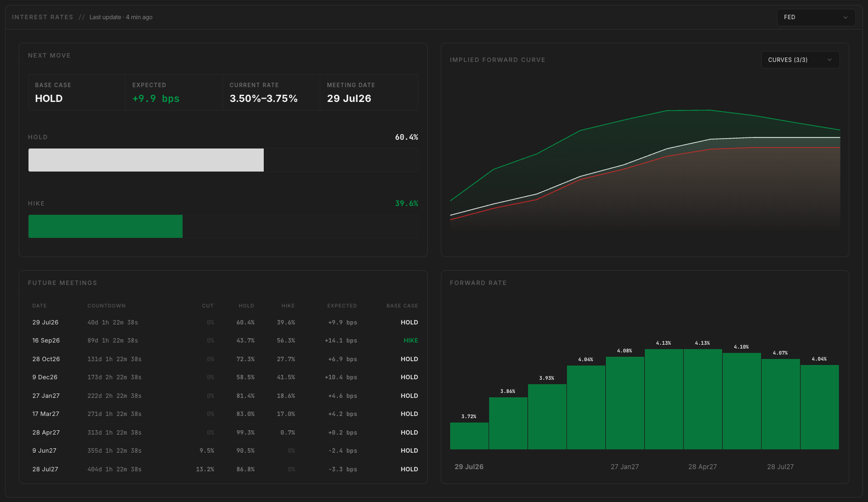The image size is (868, 502).
Task: Click the +10.4 bps expected cell
Action: [341, 377]
